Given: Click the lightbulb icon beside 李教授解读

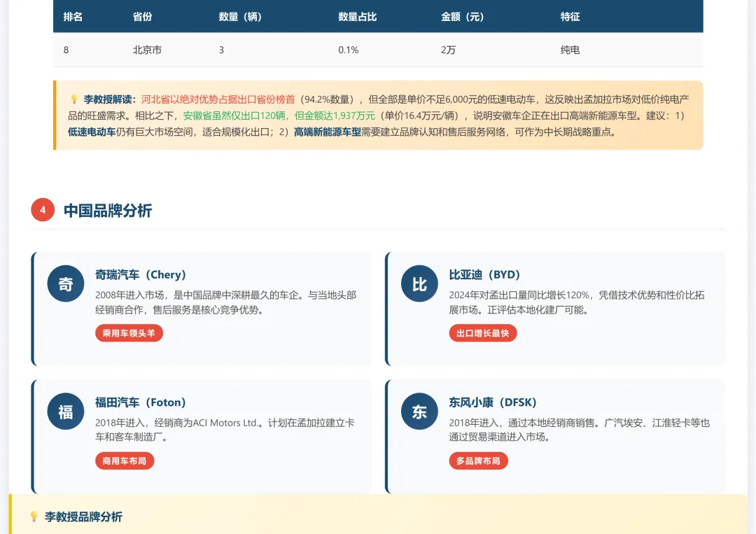Looking at the screenshot, I should pos(73,99).
